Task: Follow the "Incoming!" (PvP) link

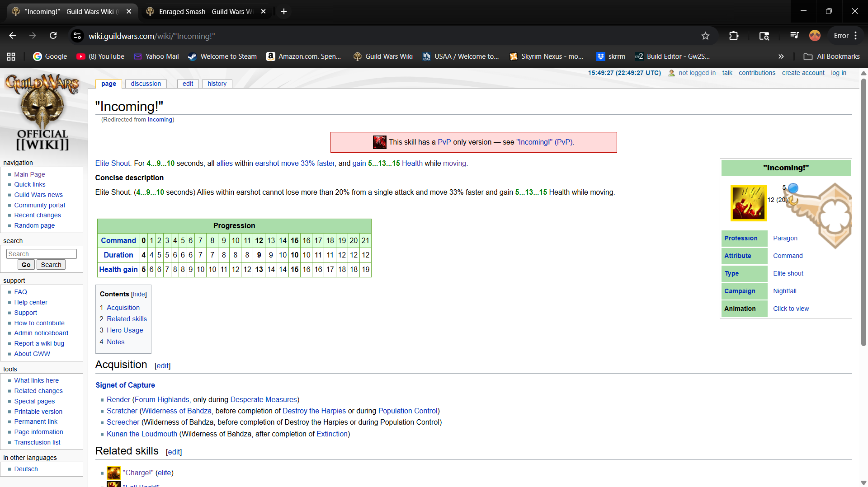Action: (x=544, y=142)
